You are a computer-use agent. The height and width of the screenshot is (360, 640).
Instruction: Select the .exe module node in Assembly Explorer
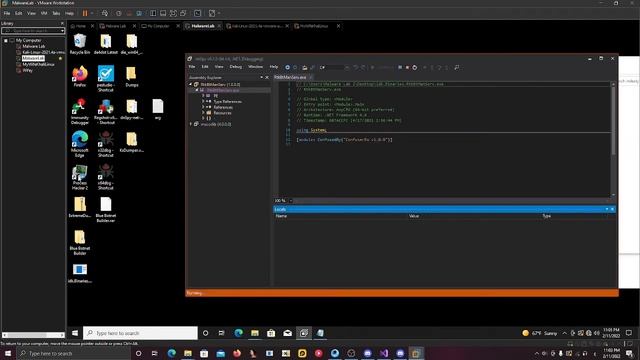[223, 90]
